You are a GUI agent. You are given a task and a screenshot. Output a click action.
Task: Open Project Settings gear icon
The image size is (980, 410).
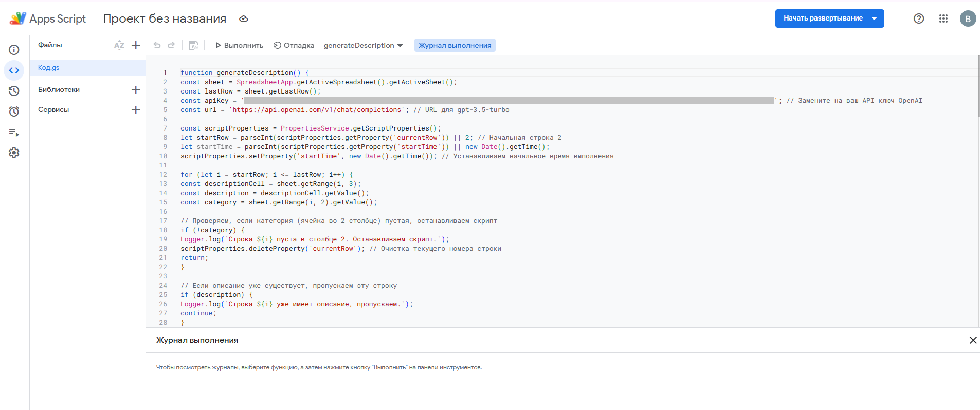tap(14, 153)
